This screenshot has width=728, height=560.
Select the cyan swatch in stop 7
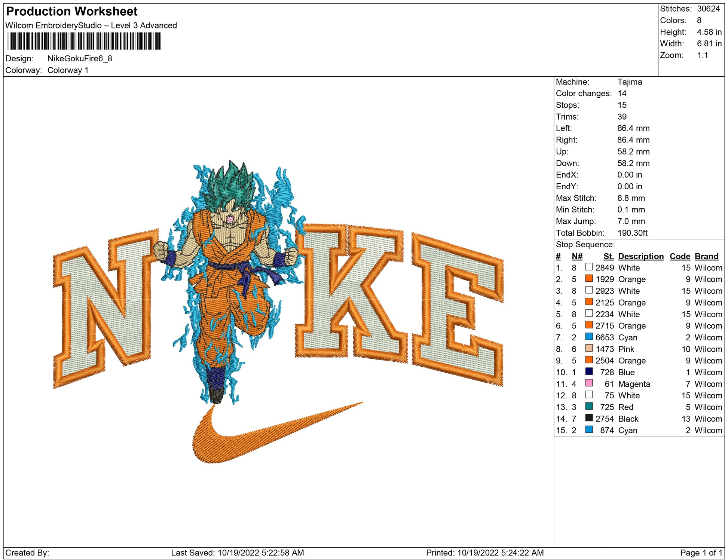589,337
